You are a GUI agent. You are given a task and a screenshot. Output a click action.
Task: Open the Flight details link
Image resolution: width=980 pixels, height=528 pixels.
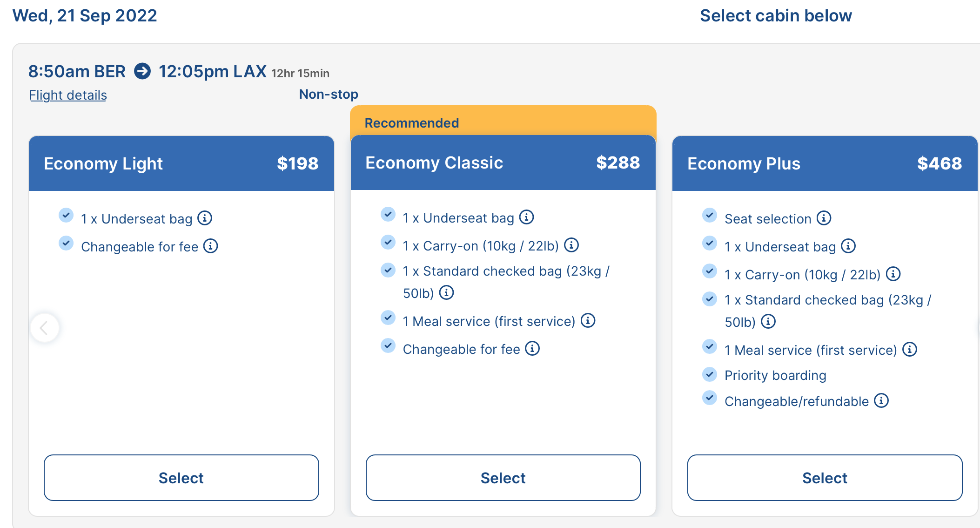point(68,95)
